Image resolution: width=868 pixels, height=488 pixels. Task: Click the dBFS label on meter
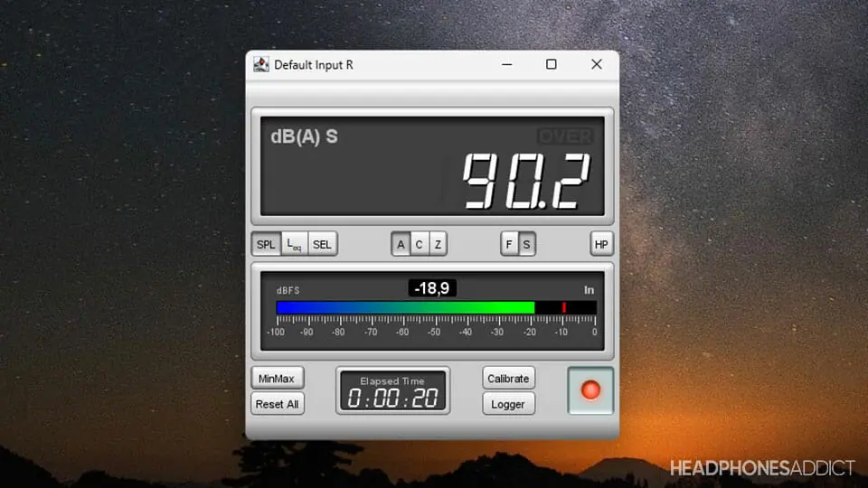pos(288,290)
